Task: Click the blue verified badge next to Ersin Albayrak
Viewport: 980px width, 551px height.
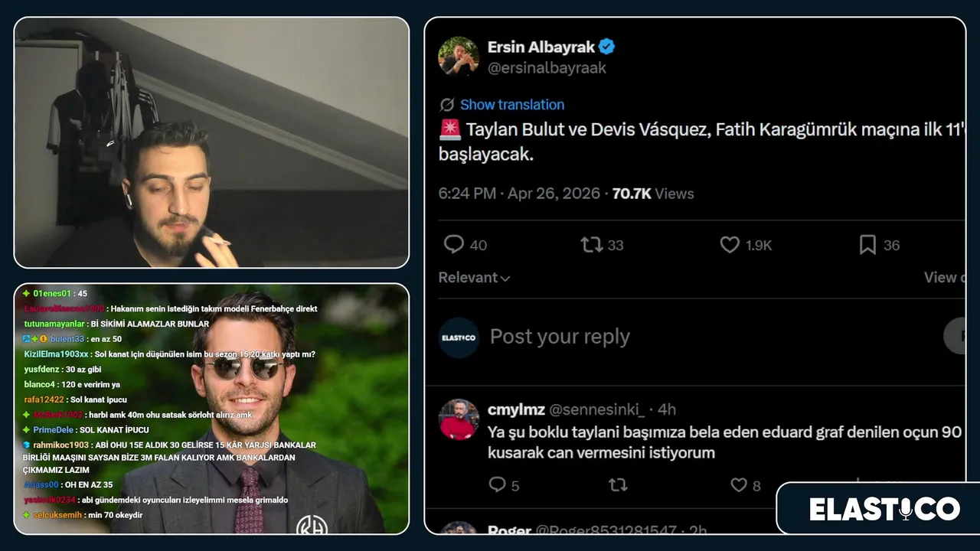Action: click(x=607, y=47)
